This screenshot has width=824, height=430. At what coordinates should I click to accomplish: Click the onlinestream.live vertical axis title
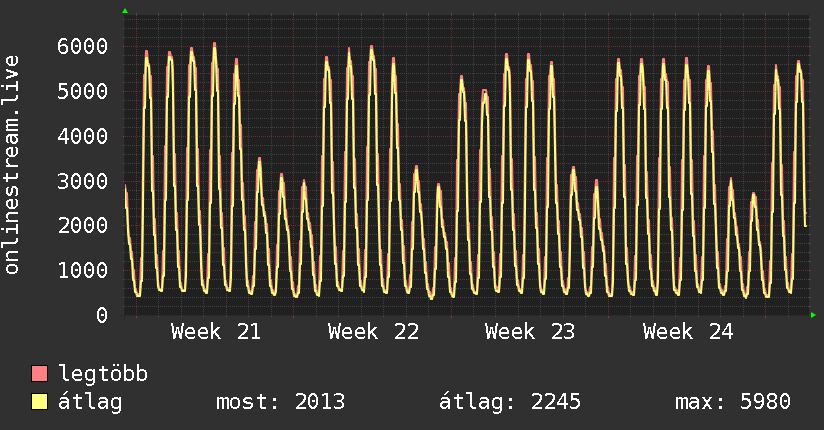(12, 165)
